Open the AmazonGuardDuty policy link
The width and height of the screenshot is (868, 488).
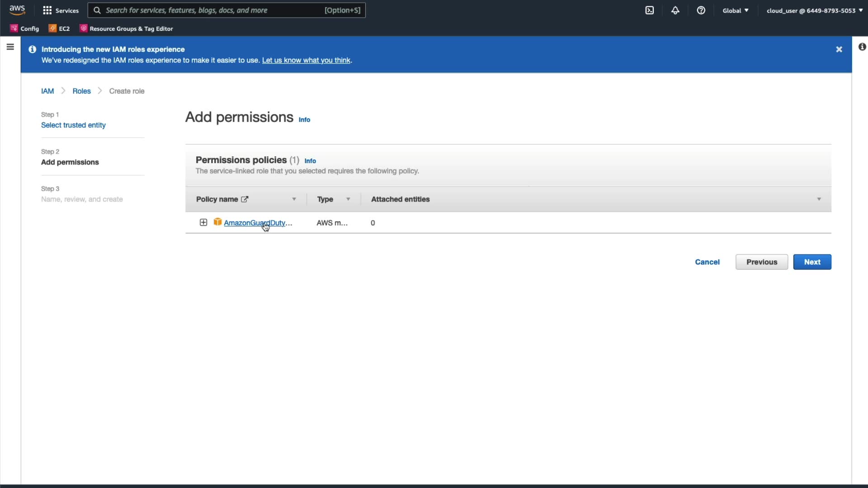coord(254,223)
